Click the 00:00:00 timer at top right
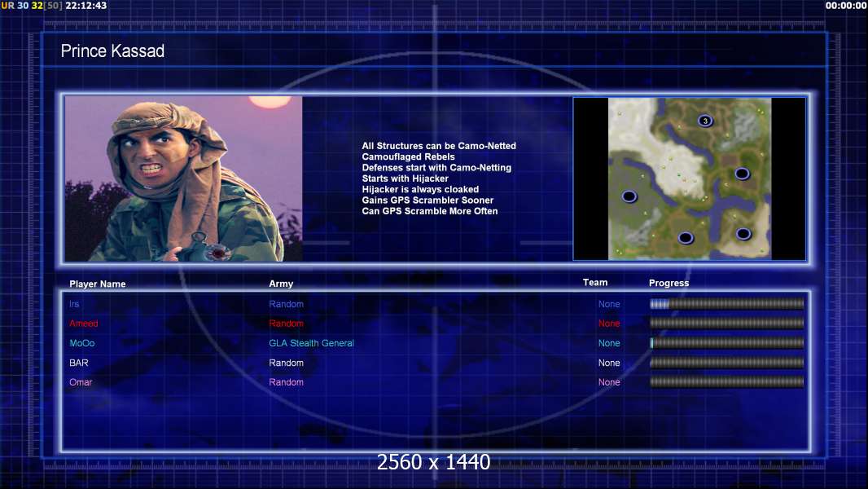This screenshot has width=868, height=489. 845,6
